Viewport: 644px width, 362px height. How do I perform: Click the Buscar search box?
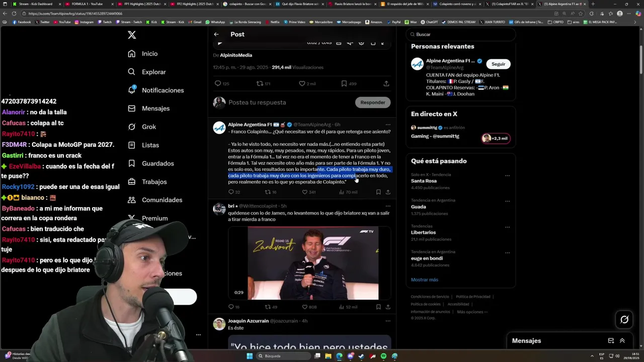point(460,35)
